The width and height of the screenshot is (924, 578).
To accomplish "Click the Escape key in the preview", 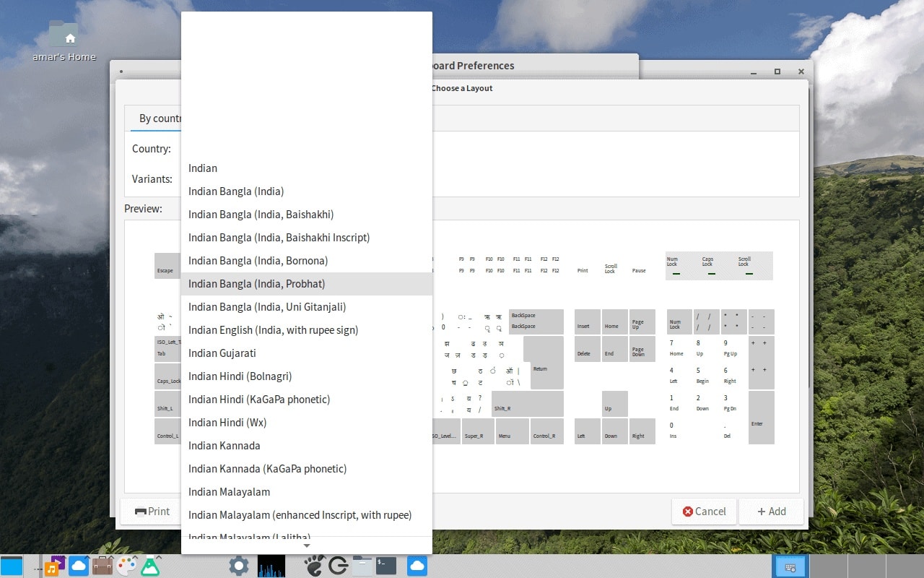I will point(167,266).
